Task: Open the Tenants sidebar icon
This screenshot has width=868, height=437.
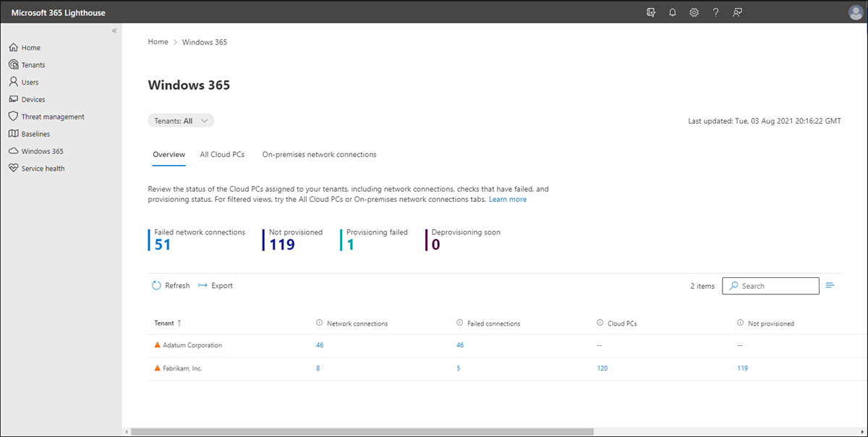Action: click(x=13, y=65)
